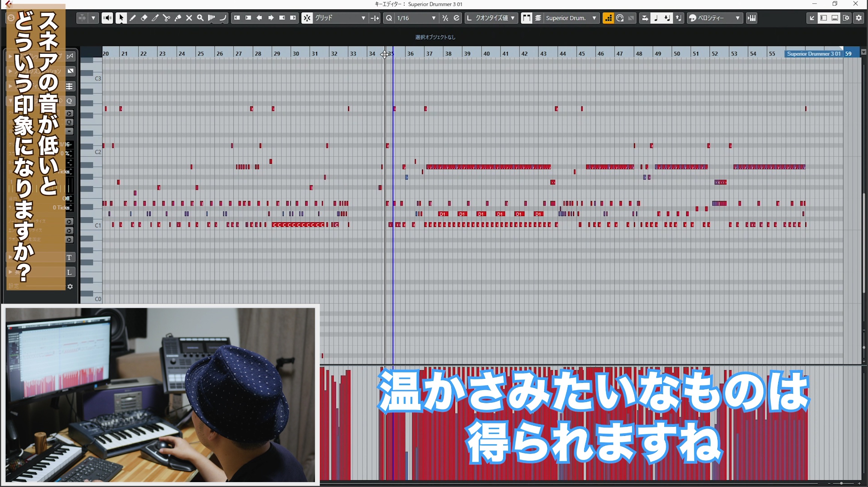Select the Draw pencil tool

click(x=133, y=18)
